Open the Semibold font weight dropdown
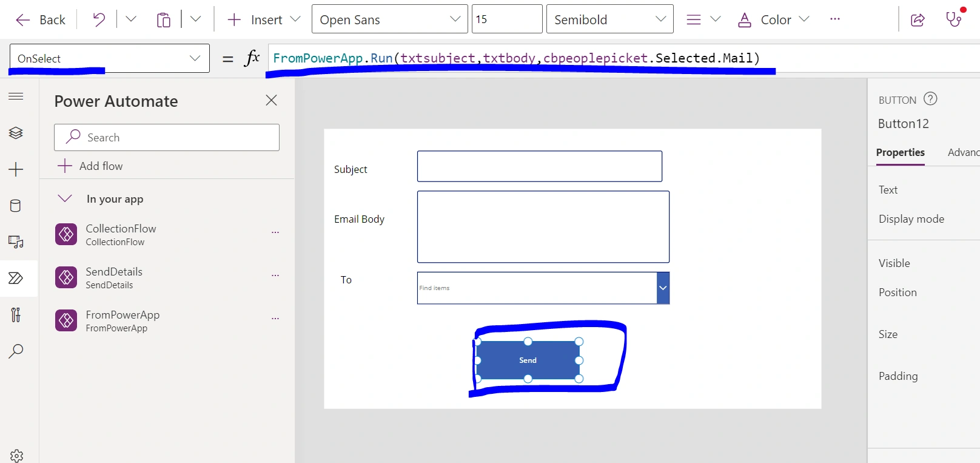 click(x=610, y=19)
